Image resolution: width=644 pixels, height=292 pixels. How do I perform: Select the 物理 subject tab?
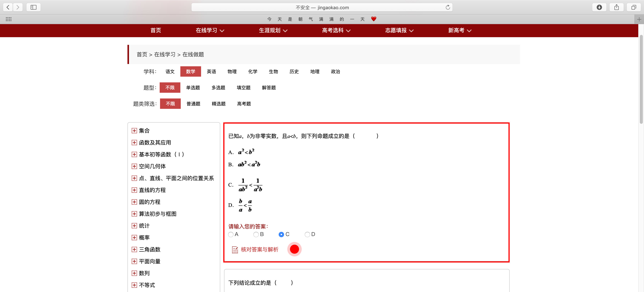[232, 71]
